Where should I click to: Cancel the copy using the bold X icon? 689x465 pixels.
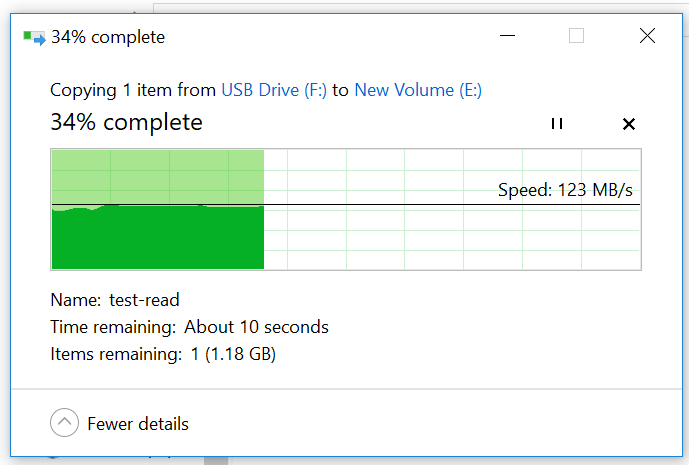tap(629, 124)
